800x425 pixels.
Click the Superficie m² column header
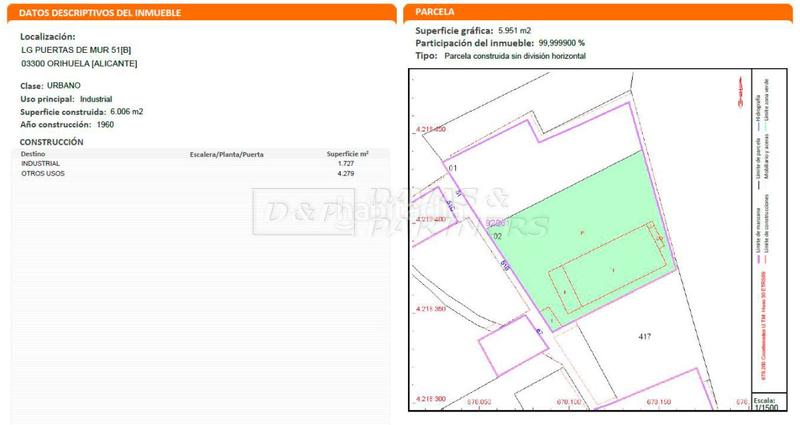[x=348, y=154]
